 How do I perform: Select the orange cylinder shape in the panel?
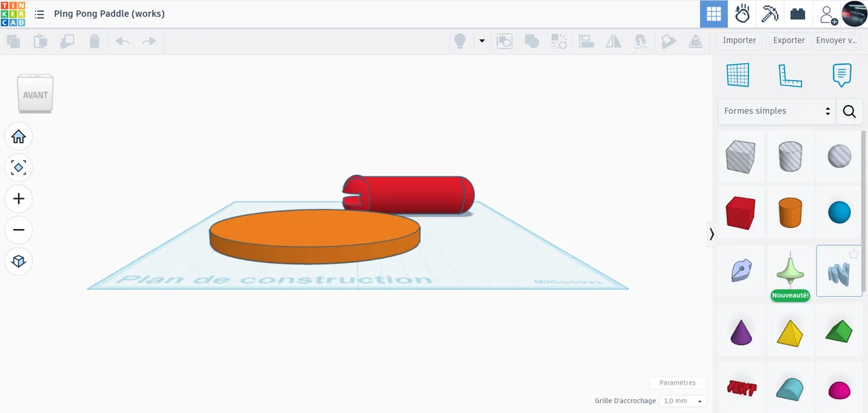click(790, 211)
